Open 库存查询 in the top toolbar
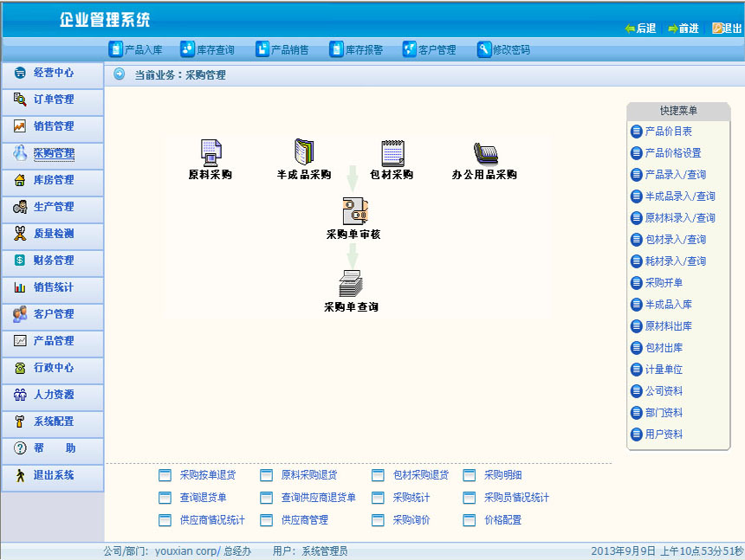This screenshot has width=745, height=560. coord(208,49)
